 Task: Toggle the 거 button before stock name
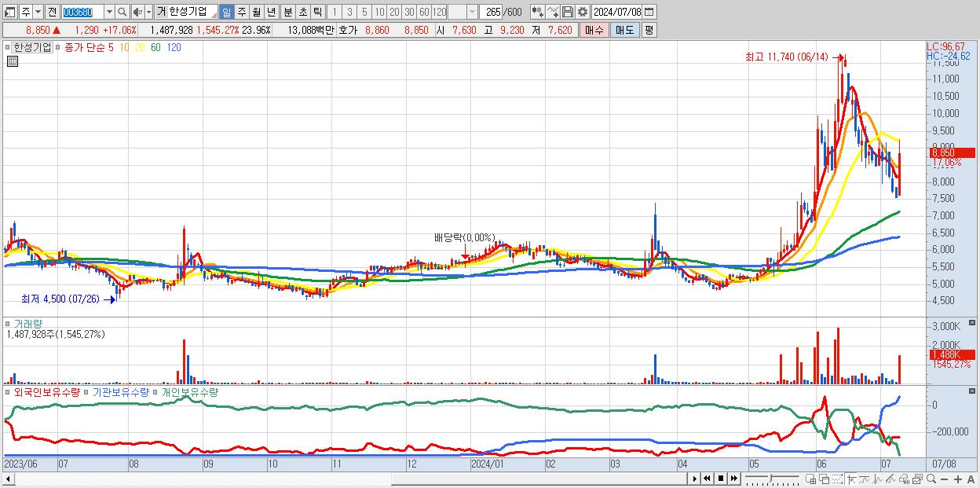161,12
